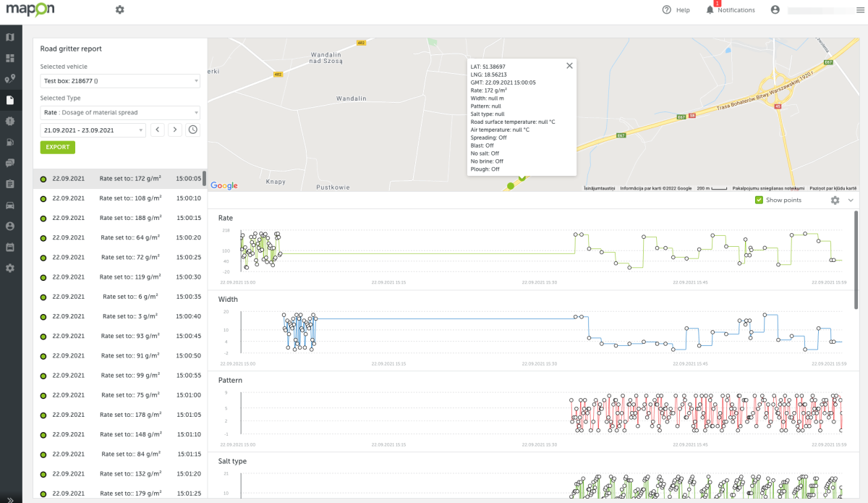Click the Help link in header

676,10
